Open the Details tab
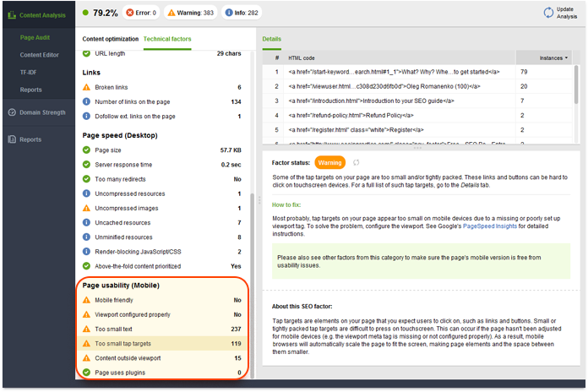588x392 pixels. [271, 39]
